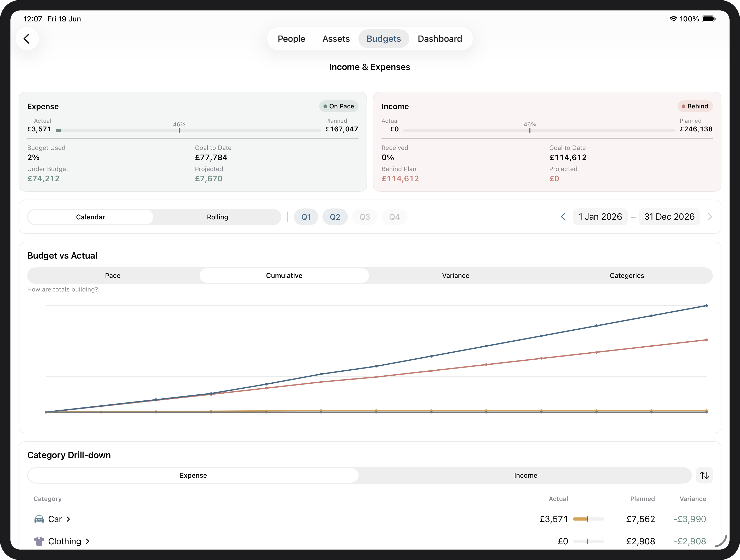Show the Categories chart view
This screenshot has height=560, width=740.
pos(627,276)
